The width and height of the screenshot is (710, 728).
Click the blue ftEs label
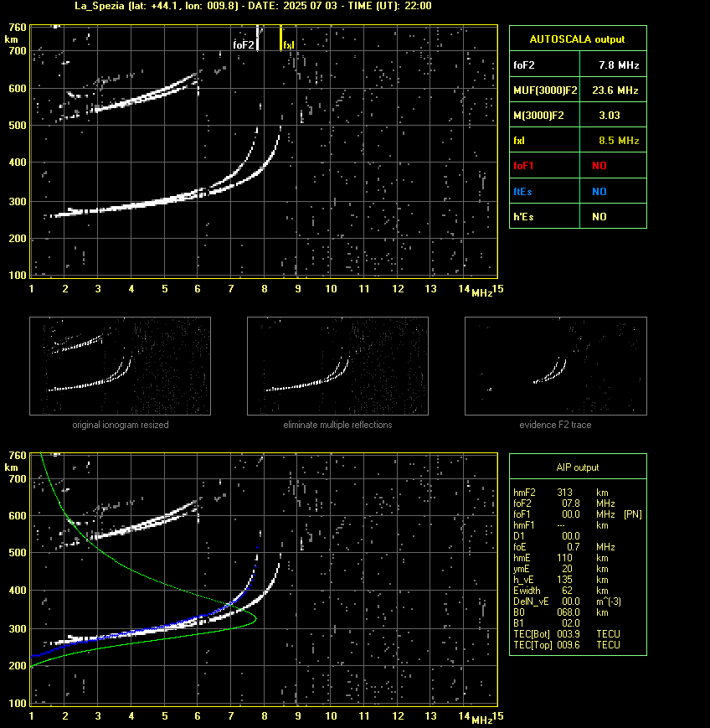[x=522, y=191]
